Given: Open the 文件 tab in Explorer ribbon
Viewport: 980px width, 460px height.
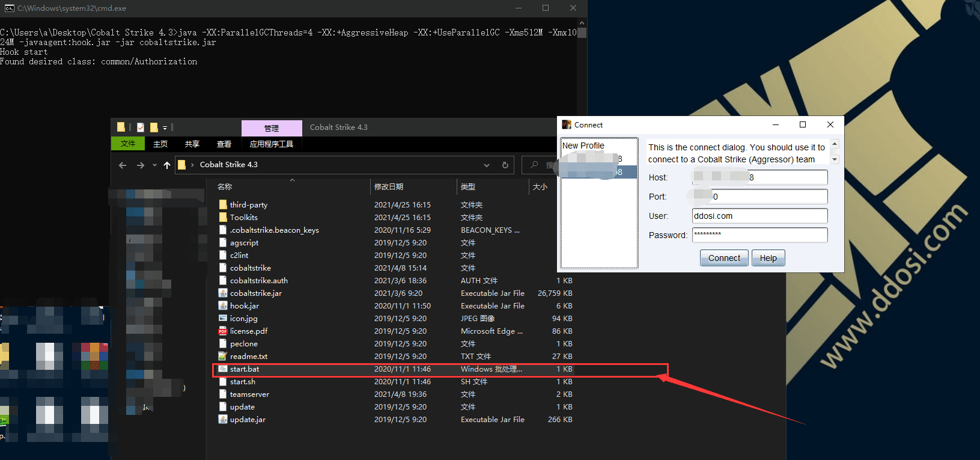Looking at the screenshot, I should pos(128,144).
